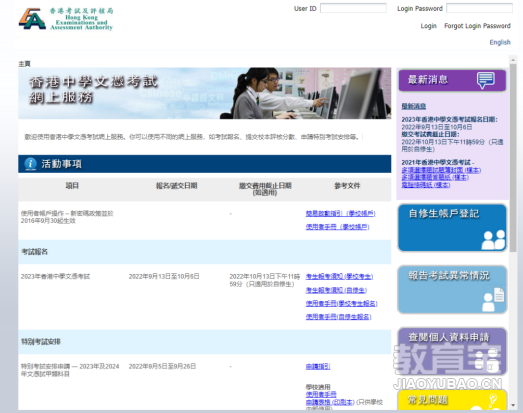Open 自修生帳戶登記 tile

click(452, 228)
